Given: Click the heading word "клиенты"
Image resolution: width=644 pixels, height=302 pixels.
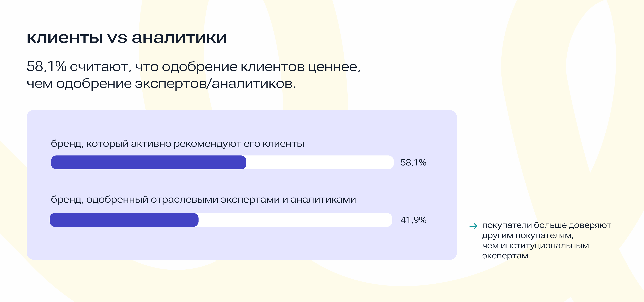Looking at the screenshot, I should 65,38.
